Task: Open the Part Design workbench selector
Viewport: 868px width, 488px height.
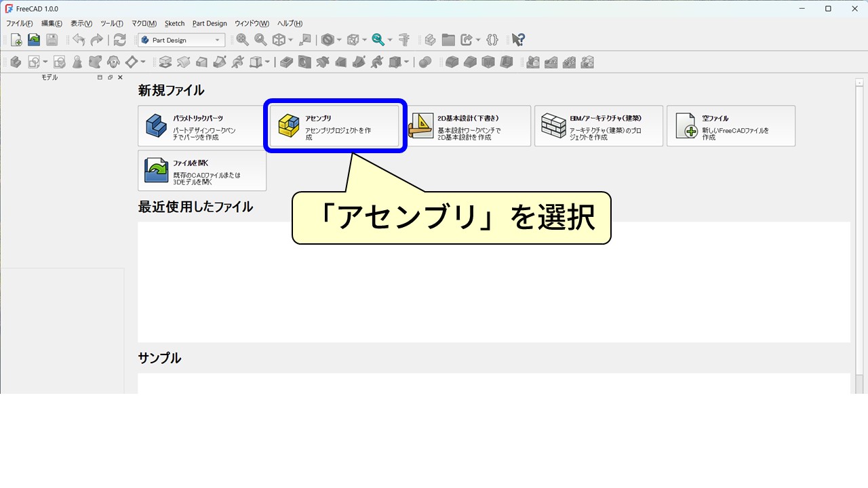Action: (180, 40)
